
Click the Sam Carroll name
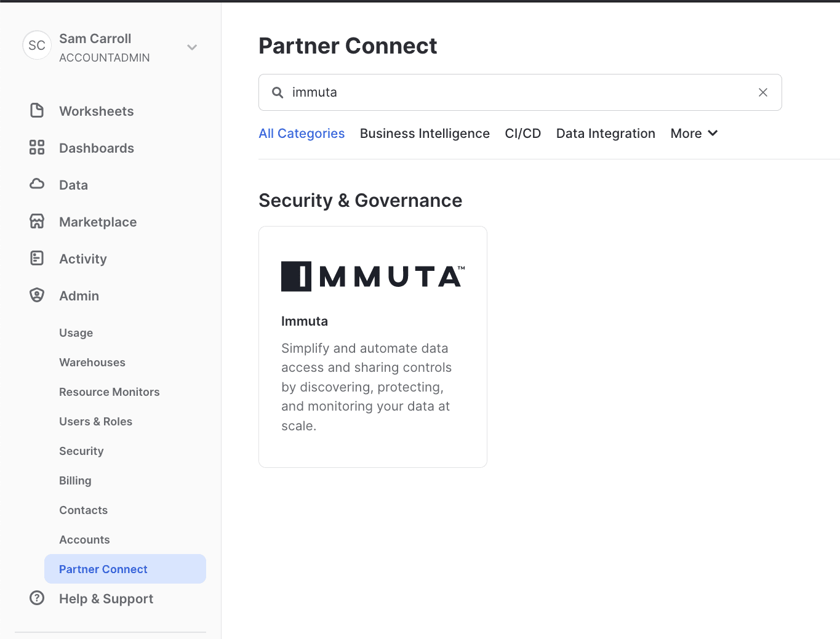(95, 39)
